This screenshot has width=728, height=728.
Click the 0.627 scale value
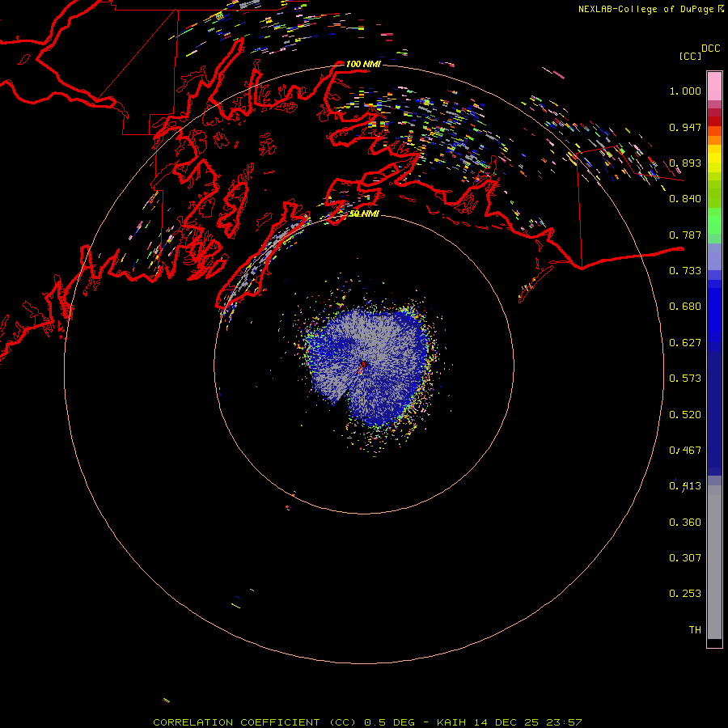pos(685,343)
